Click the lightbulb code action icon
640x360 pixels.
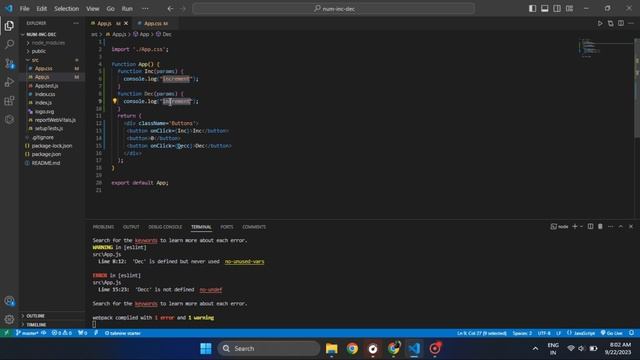[x=115, y=101]
